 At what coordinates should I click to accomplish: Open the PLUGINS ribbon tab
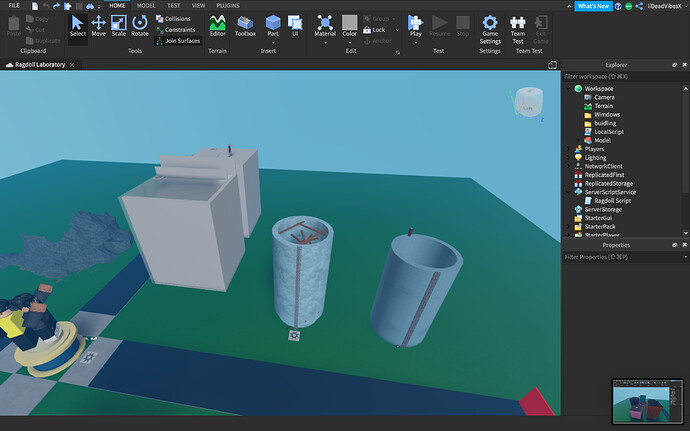click(x=227, y=5)
